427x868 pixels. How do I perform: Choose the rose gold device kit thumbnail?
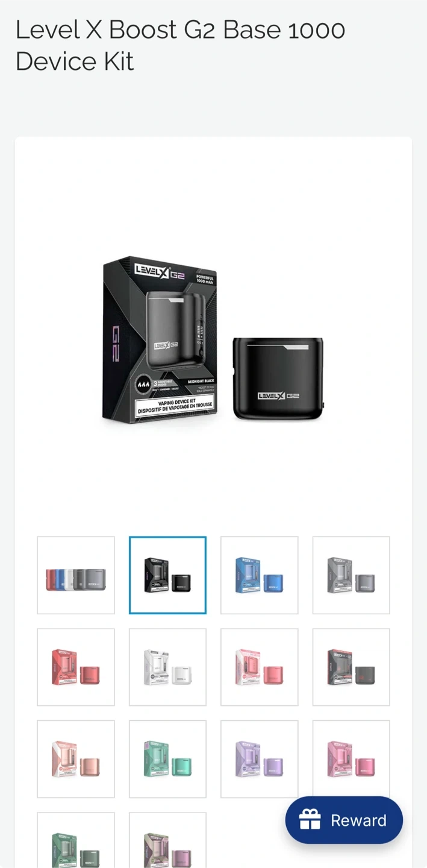click(76, 759)
